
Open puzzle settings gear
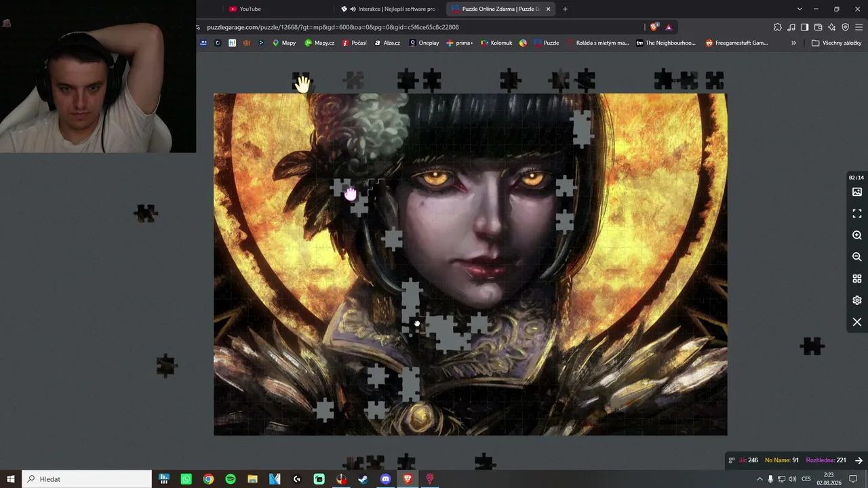pos(857,300)
